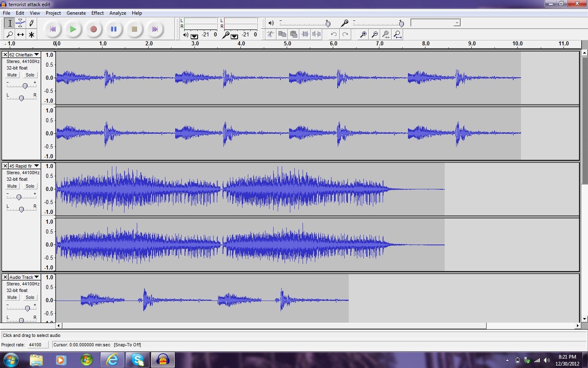Mute the 45 Rapid fir track
Viewport: 588px width, 368px height.
[12, 186]
